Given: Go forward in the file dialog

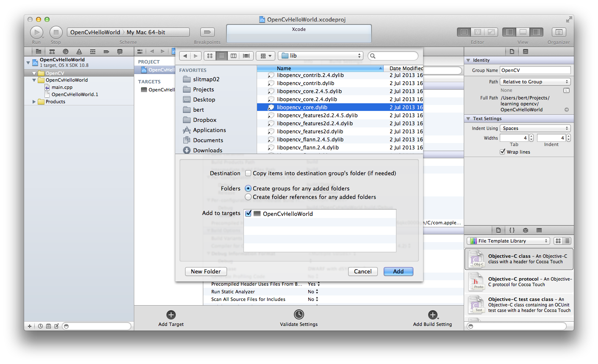Looking at the screenshot, I should point(195,56).
